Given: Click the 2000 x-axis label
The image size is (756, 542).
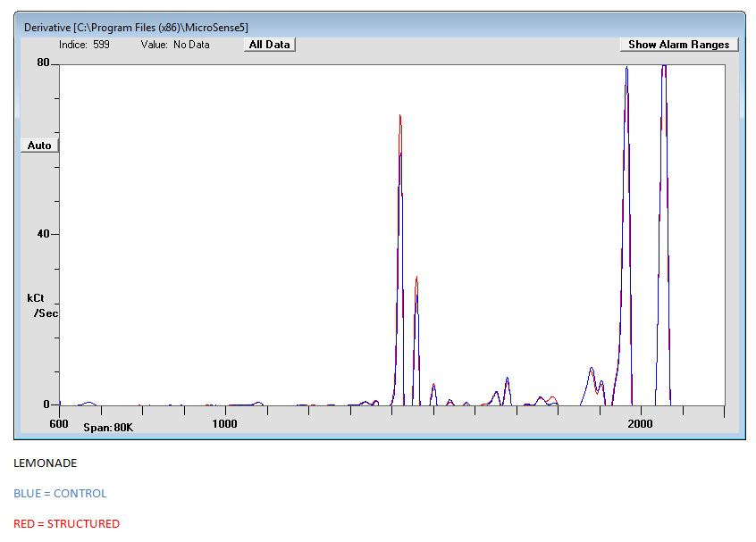Looking at the screenshot, I should tap(641, 424).
